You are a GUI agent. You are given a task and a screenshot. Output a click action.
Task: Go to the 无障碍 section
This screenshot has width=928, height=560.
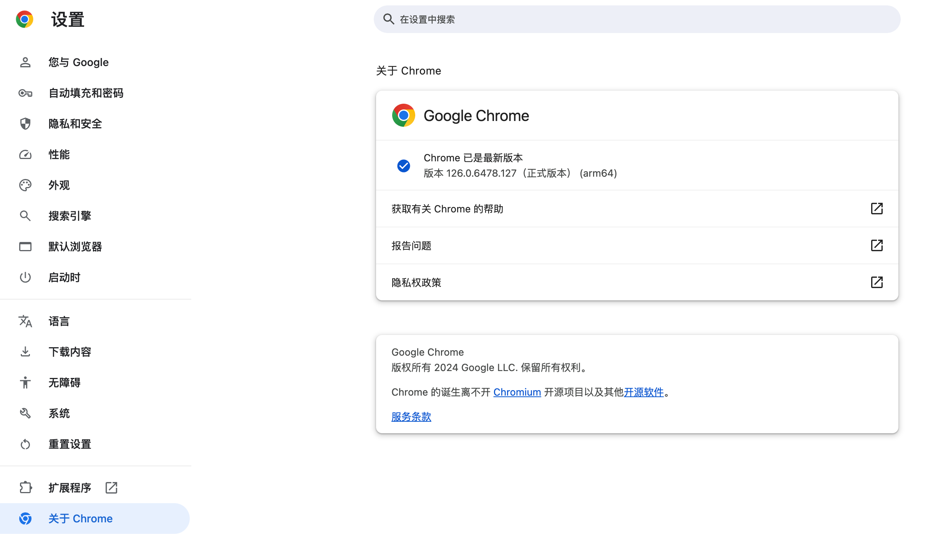tap(95, 383)
